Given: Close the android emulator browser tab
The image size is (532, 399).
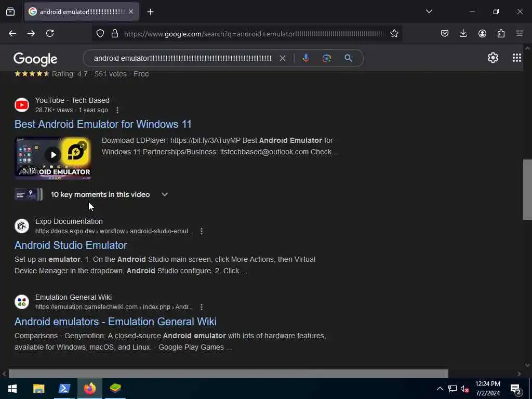Looking at the screenshot, I should pyautogui.click(x=131, y=12).
